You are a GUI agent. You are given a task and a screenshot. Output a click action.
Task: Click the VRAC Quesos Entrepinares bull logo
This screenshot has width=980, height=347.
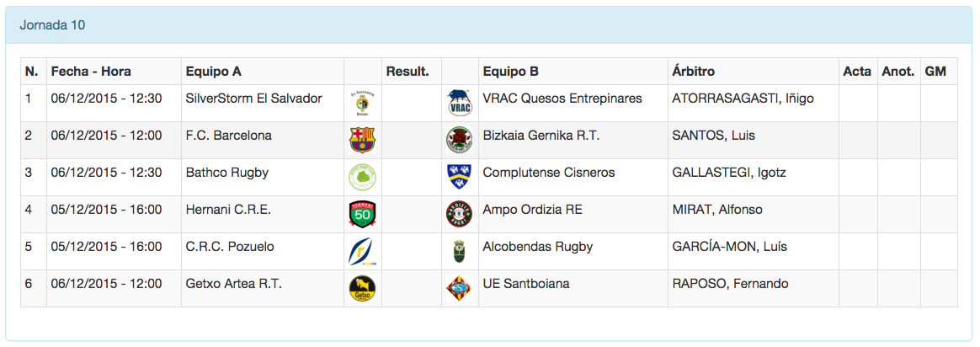click(x=460, y=104)
